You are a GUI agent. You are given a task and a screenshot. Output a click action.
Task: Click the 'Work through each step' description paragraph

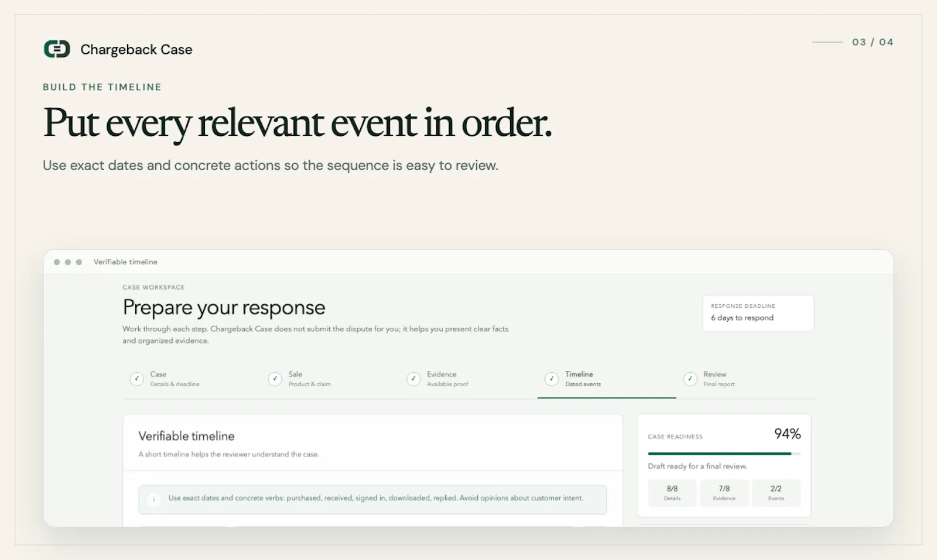click(x=315, y=335)
